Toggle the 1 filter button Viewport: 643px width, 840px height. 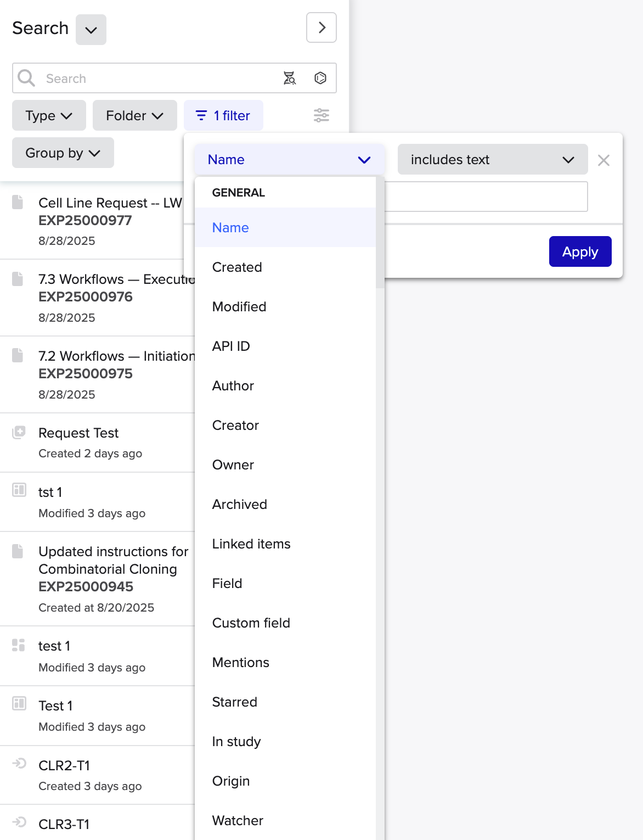[x=223, y=115]
